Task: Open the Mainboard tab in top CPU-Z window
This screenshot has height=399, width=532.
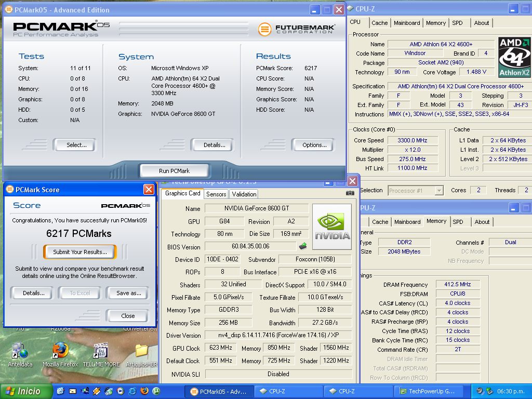Action: click(x=407, y=23)
